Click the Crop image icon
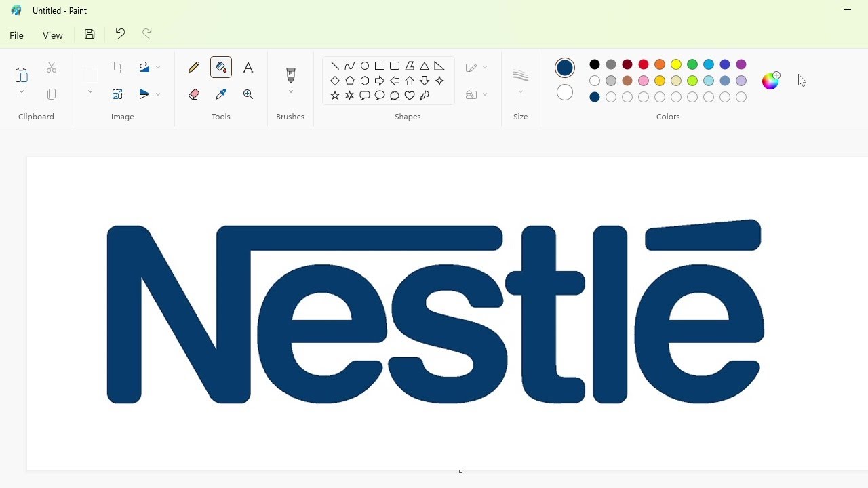Image resolution: width=868 pixels, height=488 pixels. click(117, 67)
